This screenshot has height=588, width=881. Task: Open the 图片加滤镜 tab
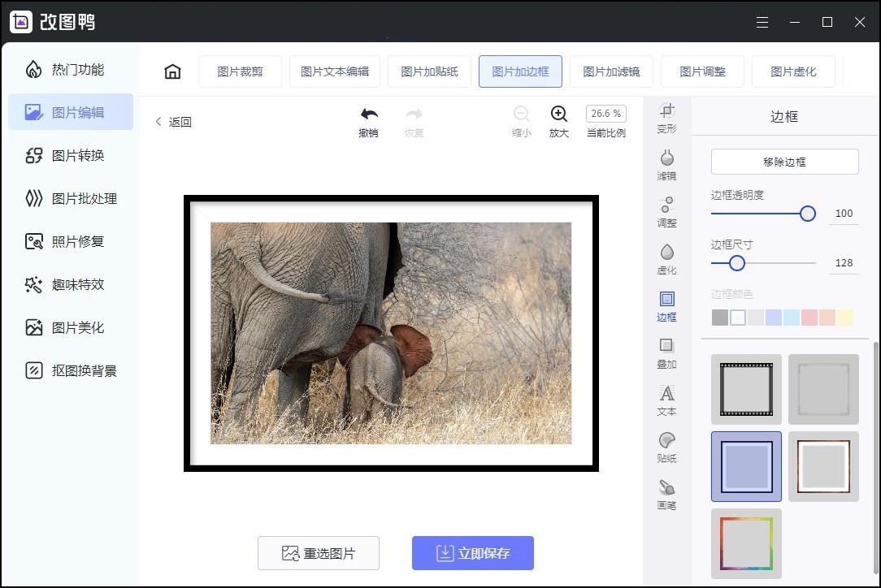pos(611,71)
